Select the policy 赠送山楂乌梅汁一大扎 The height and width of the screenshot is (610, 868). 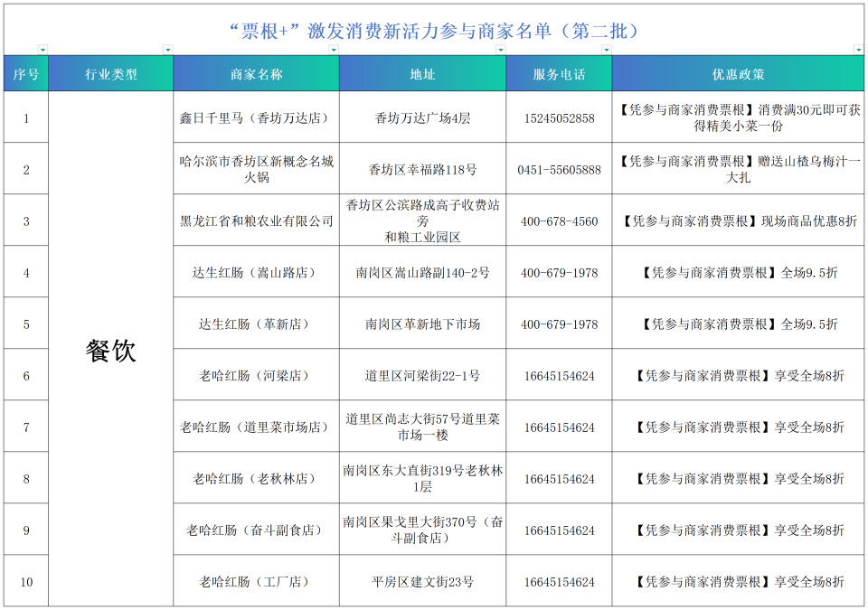coord(738,169)
